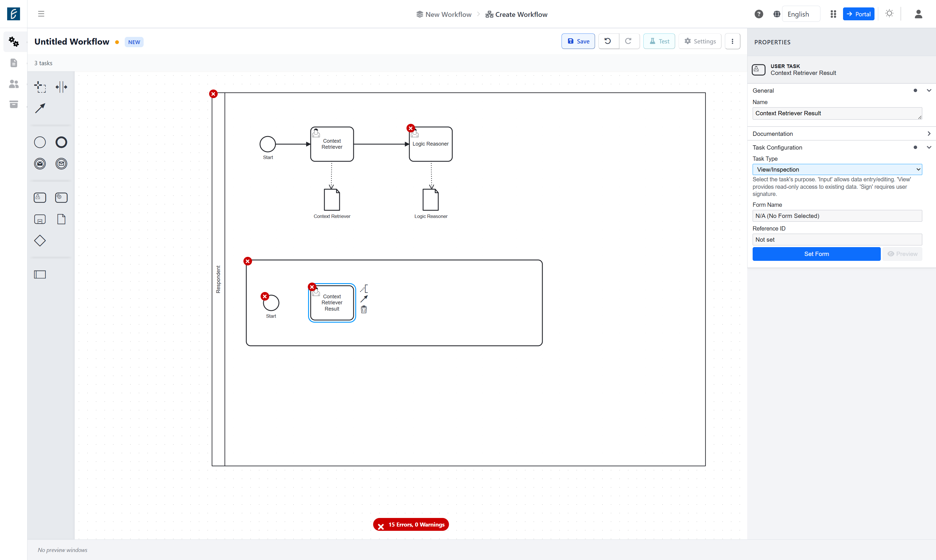The width and height of the screenshot is (936, 560).
Task: Click the '3 tasks' counter text
Action: pyautogui.click(x=43, y=63)
